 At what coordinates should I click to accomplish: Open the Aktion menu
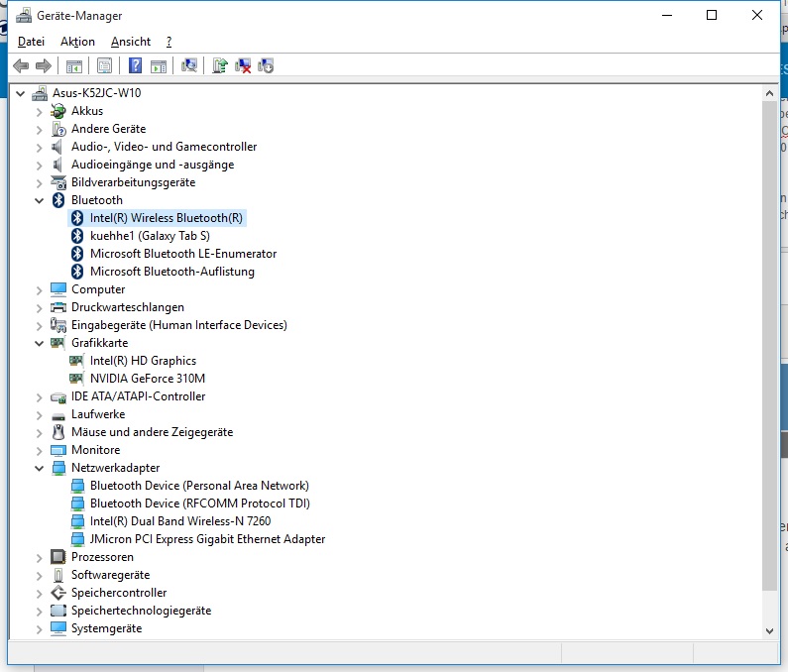(77, 42)
